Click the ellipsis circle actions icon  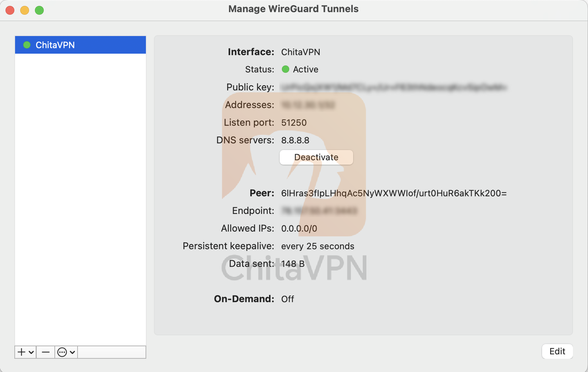point(62,352)
